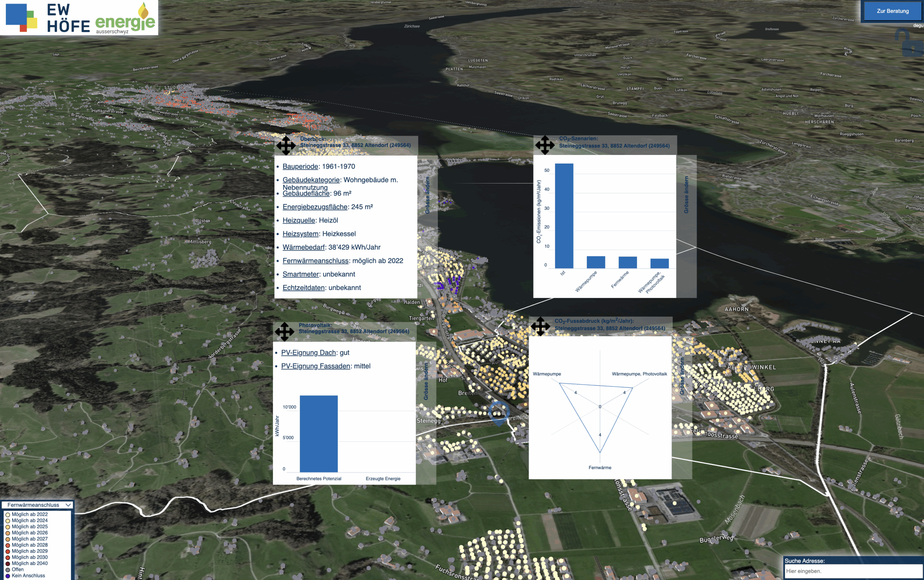Click 'Grösse ändern' on the Überblick panel
Image resolution: width=924 pixels, height=580 pixels.
tap(427, 195)
